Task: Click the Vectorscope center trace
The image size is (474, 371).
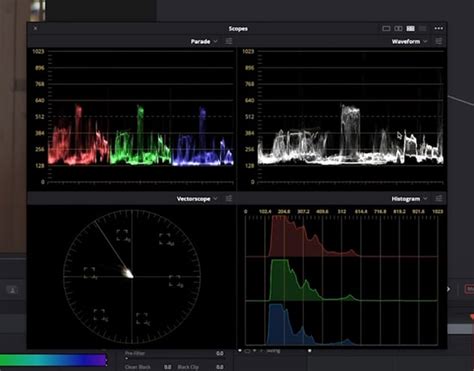Action: pyautogui.click(x=128, y=273)
